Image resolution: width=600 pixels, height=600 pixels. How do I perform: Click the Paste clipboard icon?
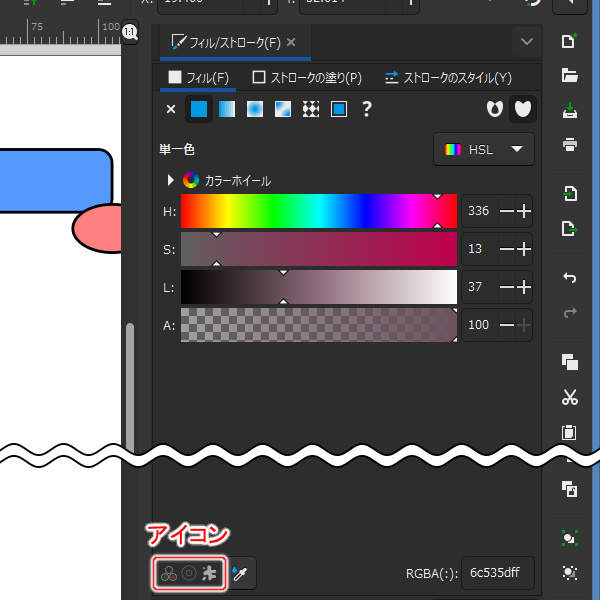[569, 432]
